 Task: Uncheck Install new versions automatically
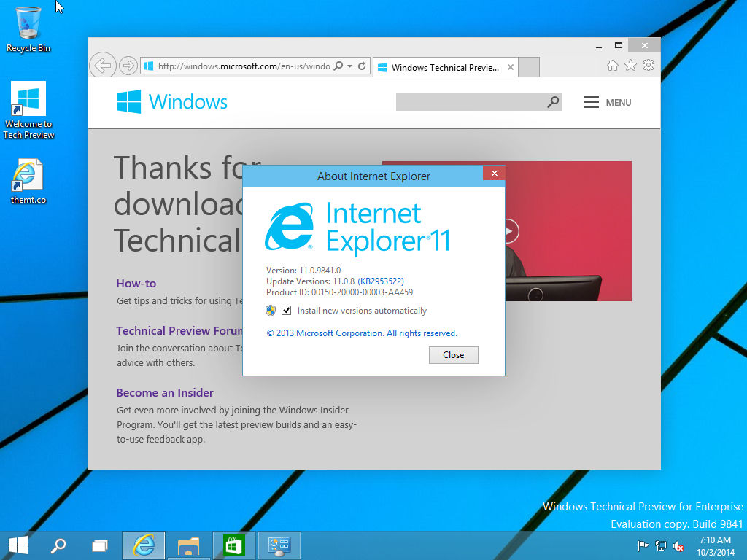[x=285, y=310]
